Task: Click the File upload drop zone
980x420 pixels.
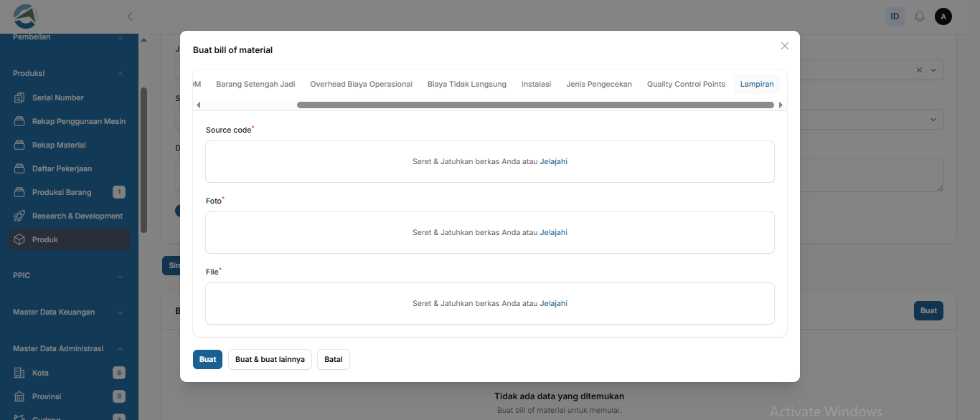Action: click(490, 303)
